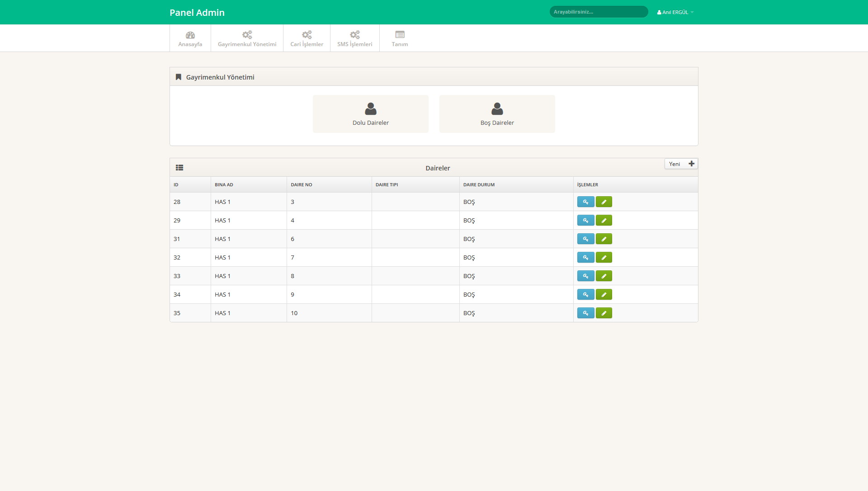This screenshot has width=868, height=491.
Task: Click the blue key icon for ID 34
Action: click(585, 294)
